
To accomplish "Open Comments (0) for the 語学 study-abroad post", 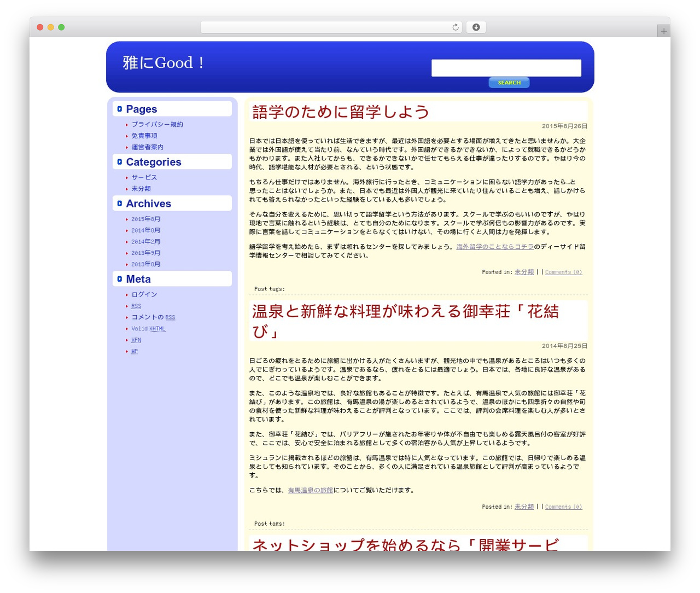I will [563, 272].
